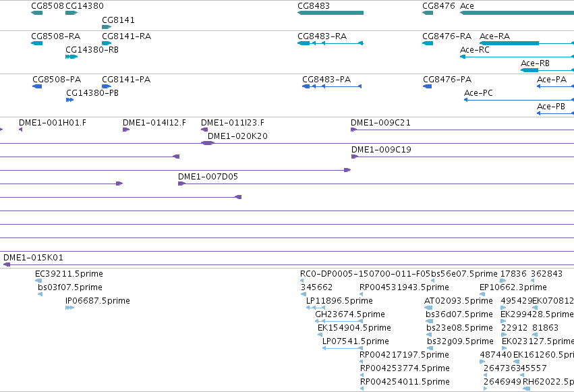Click the CG8483 gene bar
574x392 pixels.
click(x=331, y=13)
